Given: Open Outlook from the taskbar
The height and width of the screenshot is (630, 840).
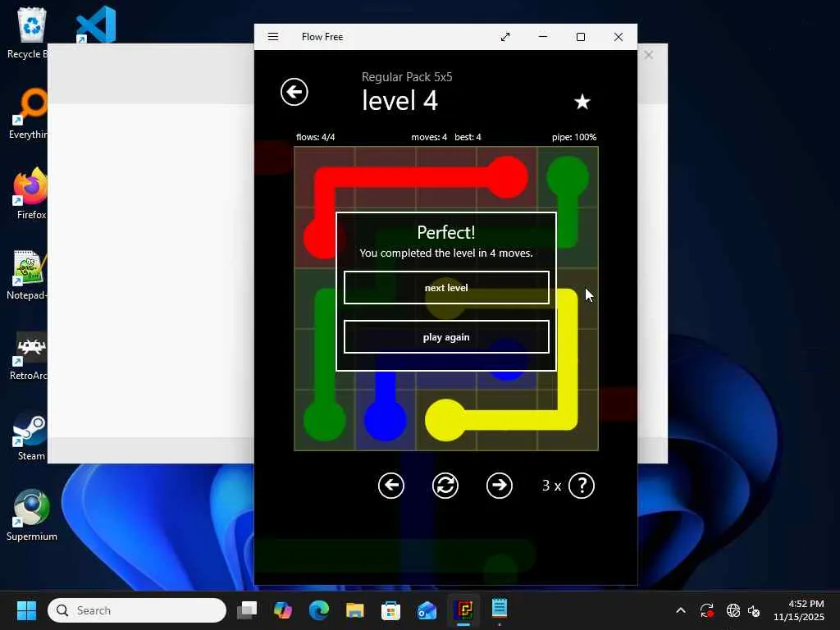Looking at the screenshot, I should pyautogui.click(x=427, y=610).
